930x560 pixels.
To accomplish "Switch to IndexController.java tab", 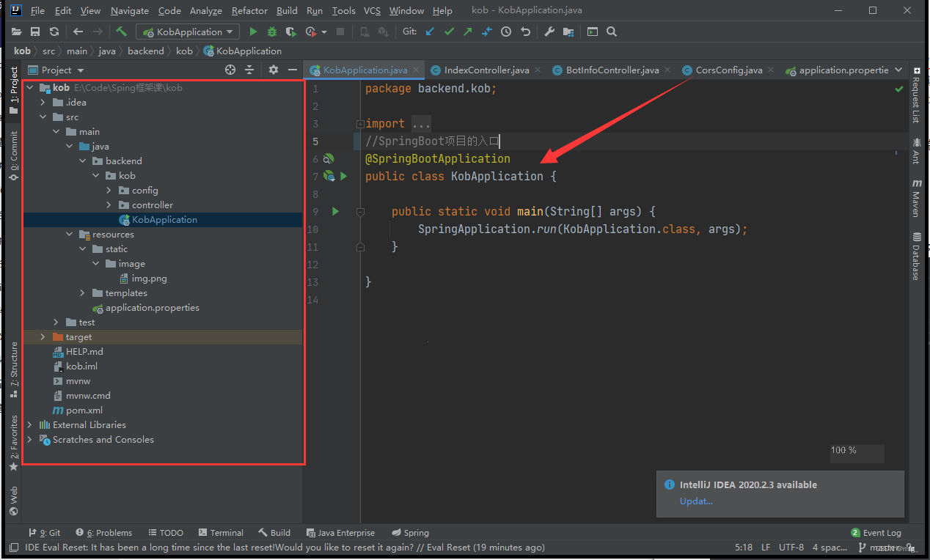I will coord(487,70).
